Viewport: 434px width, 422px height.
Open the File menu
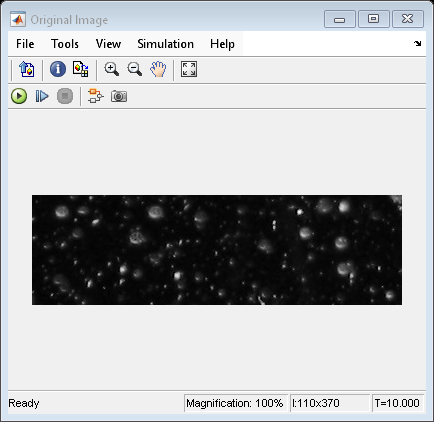[x=25, y=44]
